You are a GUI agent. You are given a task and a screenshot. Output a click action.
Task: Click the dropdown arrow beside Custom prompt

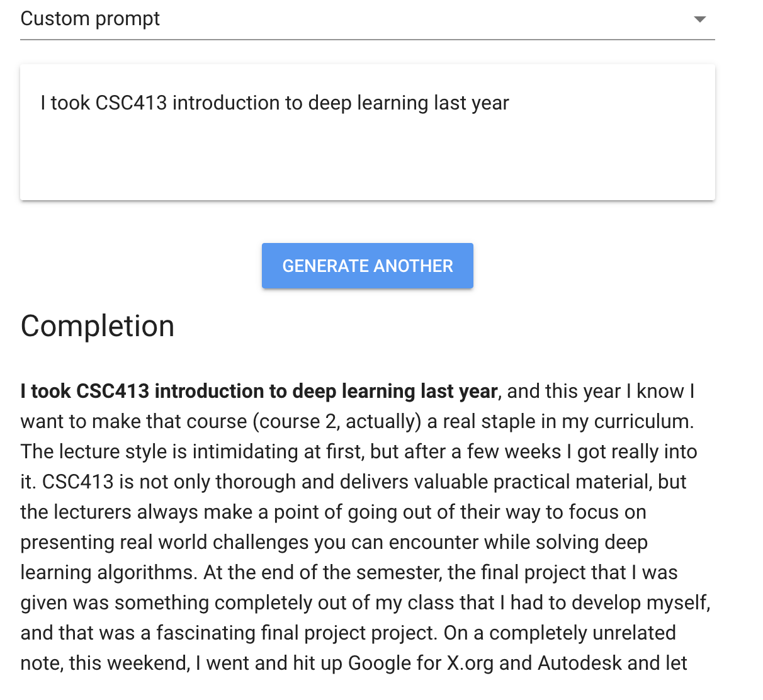click(699, 20)
